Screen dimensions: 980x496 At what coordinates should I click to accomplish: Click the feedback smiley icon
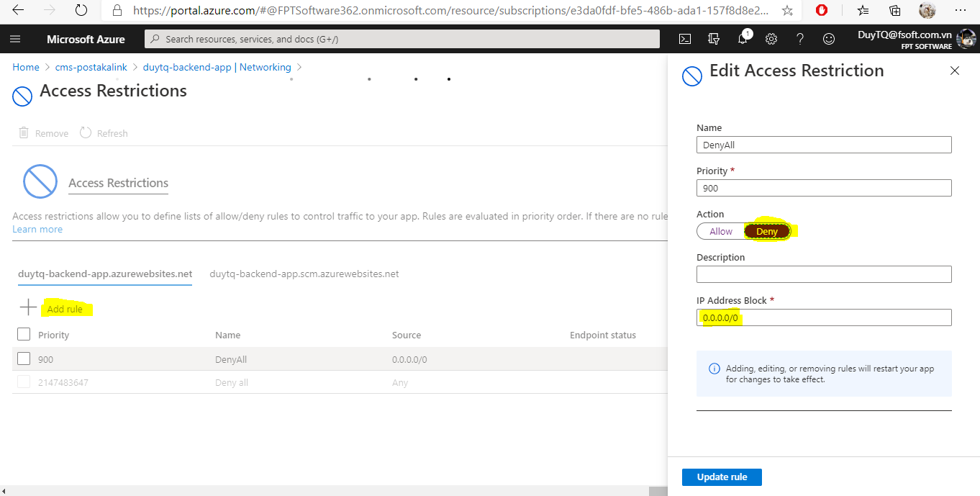pos(829,39)
